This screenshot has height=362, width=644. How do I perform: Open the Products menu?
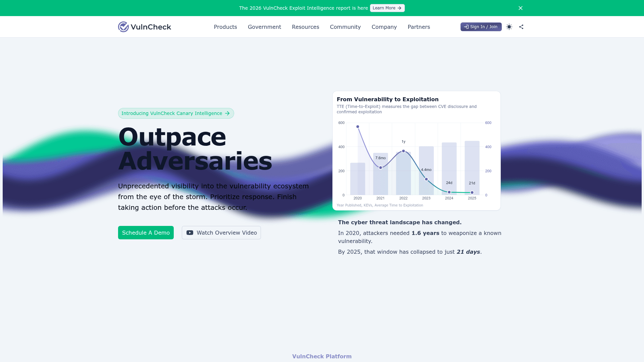(x=225, y=27)
